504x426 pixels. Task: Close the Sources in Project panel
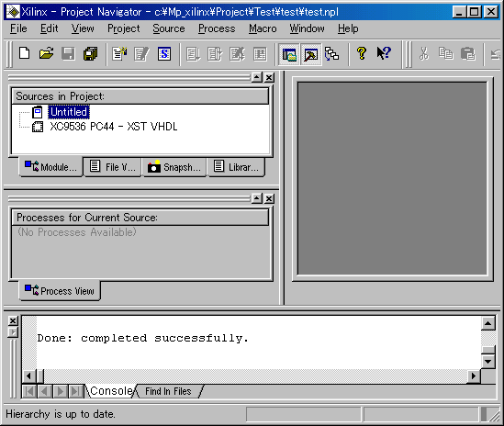coord(269,77)
